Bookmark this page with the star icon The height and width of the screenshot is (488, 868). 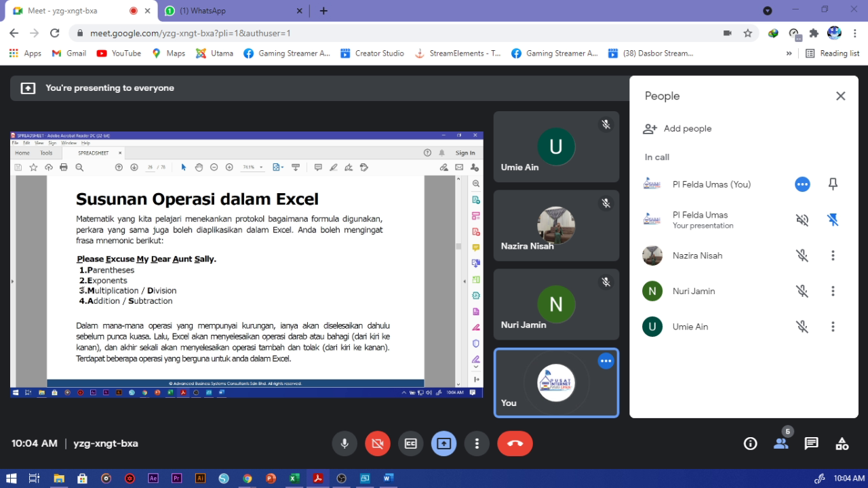(747, 33)
